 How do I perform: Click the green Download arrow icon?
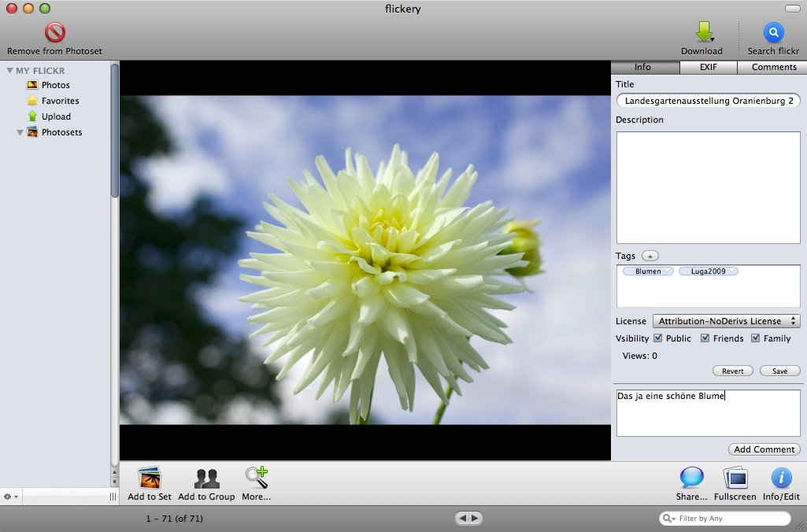click(702, 32)
